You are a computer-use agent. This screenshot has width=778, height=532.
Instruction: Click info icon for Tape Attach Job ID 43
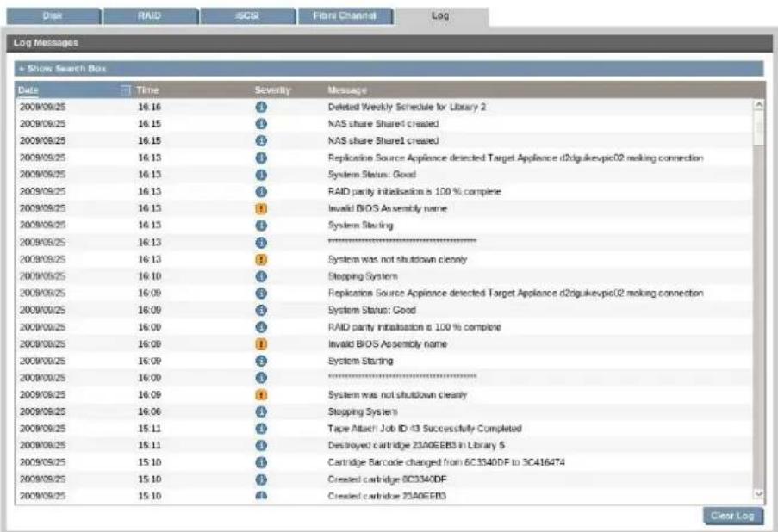point(261,429)
